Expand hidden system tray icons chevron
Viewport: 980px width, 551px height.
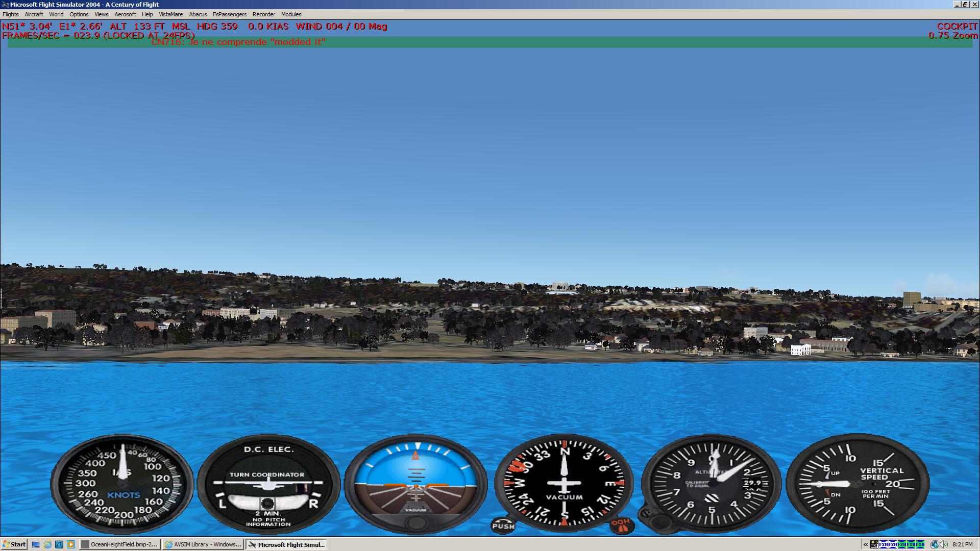click(866, 544)
